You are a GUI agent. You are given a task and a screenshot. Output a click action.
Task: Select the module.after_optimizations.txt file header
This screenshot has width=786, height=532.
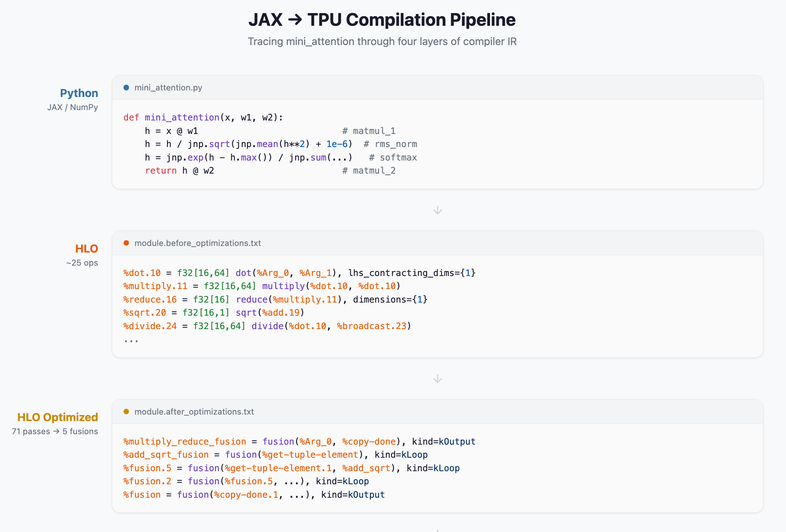tap(194, 412)
